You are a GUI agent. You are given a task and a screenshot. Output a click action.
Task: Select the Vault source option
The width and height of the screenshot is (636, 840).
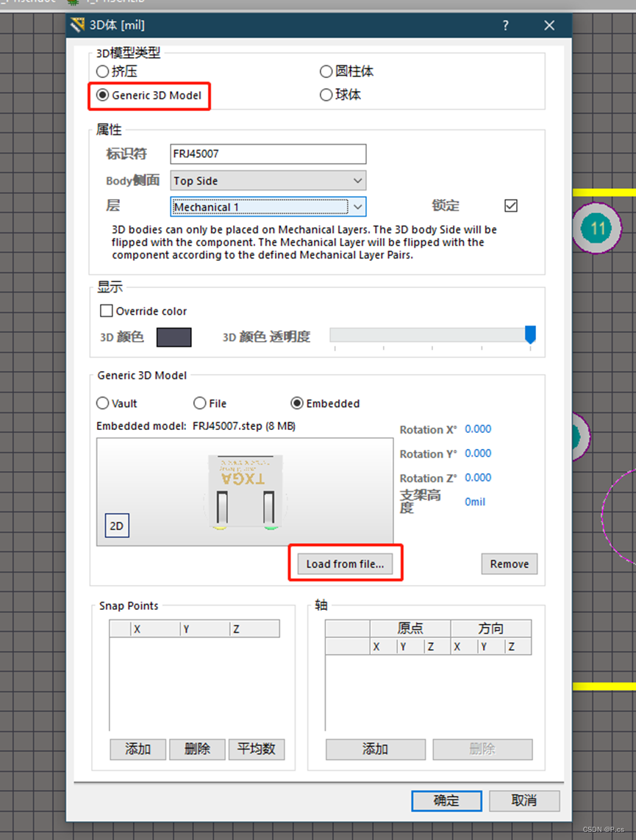pyautogui.click(x=102, y=403)
